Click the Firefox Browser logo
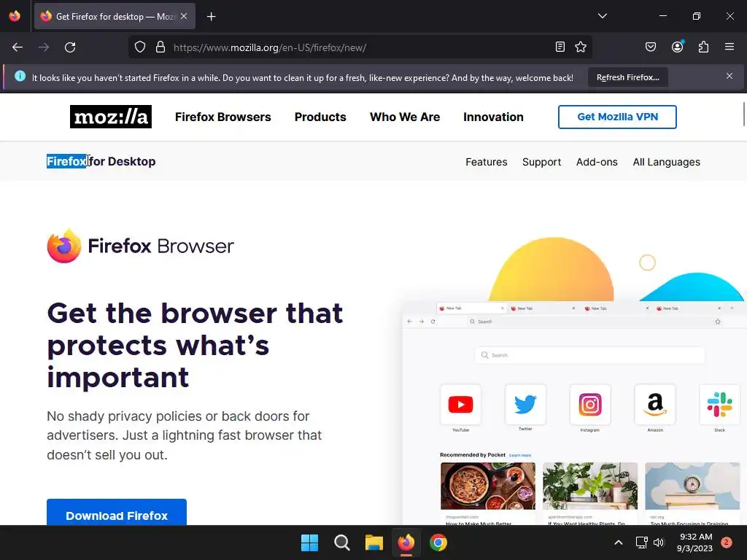This screenshot has width=747, height=560. click(x=141, y=246)
